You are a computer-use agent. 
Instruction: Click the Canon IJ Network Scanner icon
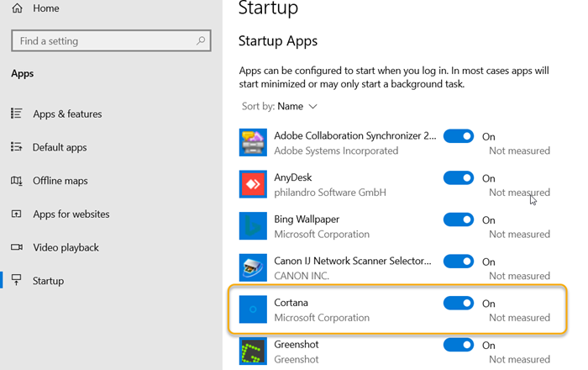point(253,268)
